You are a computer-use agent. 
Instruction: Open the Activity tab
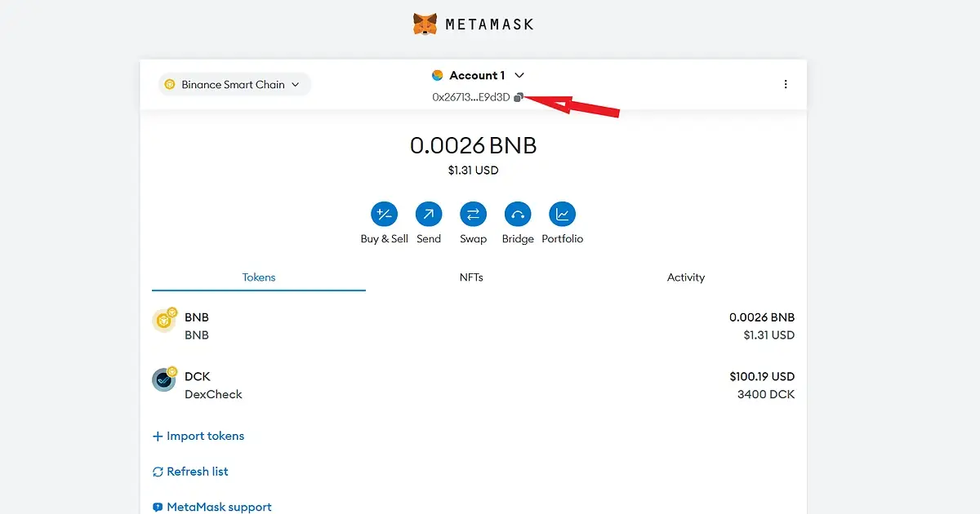686,277
